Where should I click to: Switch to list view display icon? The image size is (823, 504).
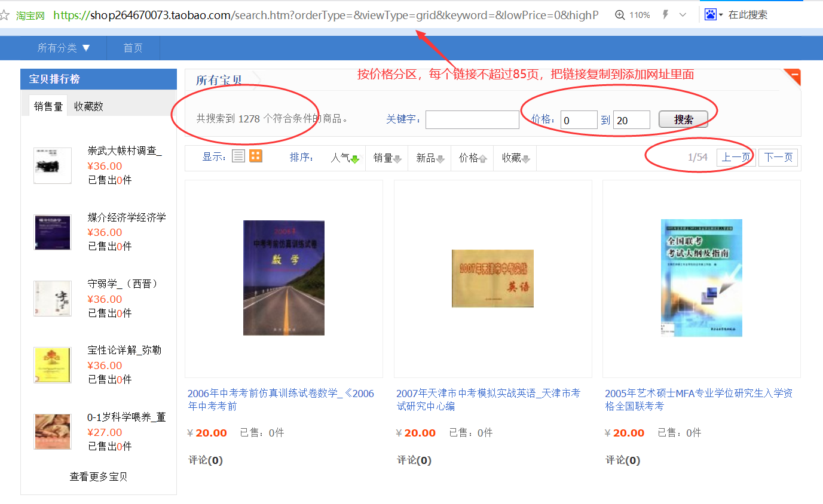tap(238, 156)
